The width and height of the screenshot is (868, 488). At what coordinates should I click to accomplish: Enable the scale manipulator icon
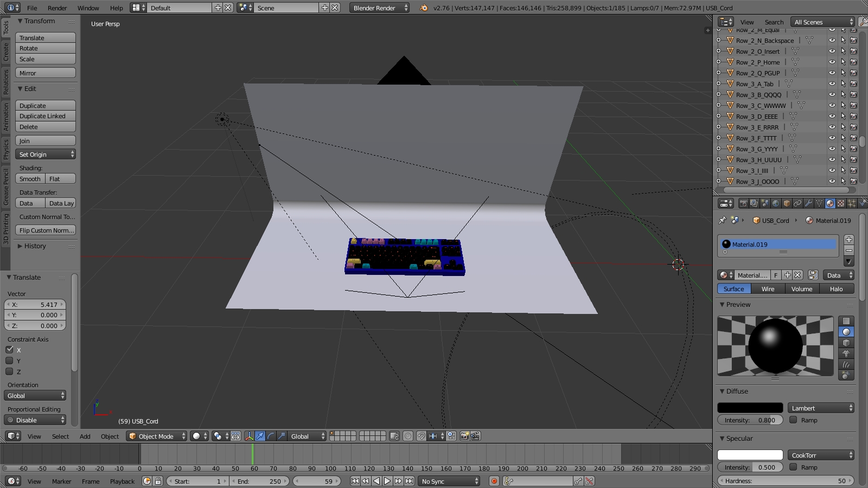[x=282, y=436]
